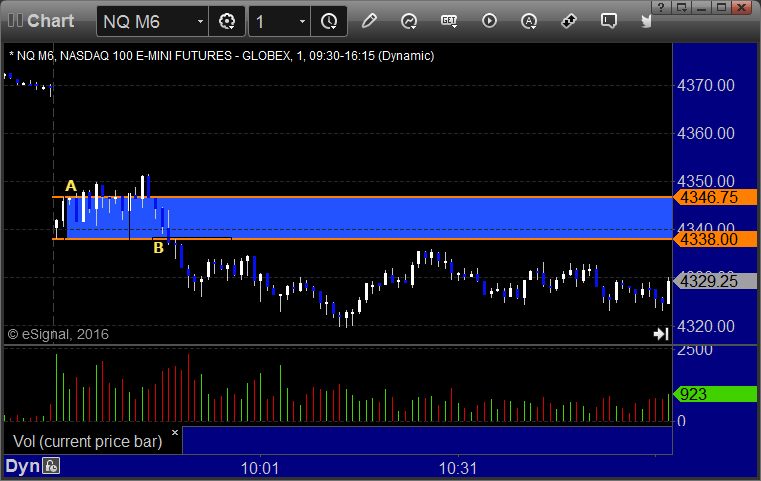This screenshot has height=481, width=761.
Task: Click the help question mark button
Action: 661,7
